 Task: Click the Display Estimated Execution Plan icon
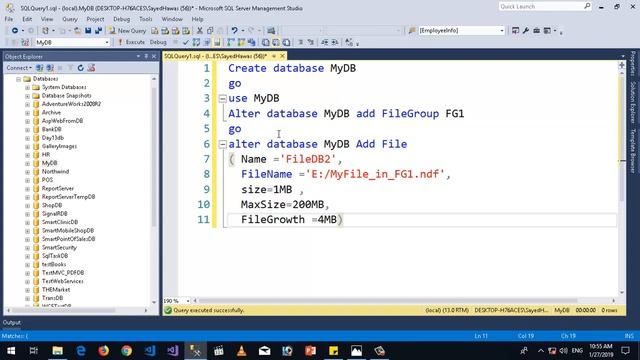[x=196, y=42]
